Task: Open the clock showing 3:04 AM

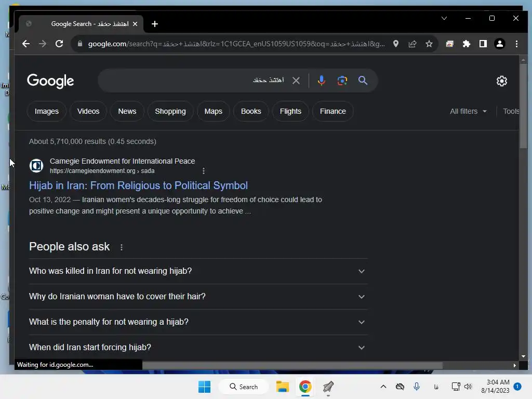Action: click(495, 387)
